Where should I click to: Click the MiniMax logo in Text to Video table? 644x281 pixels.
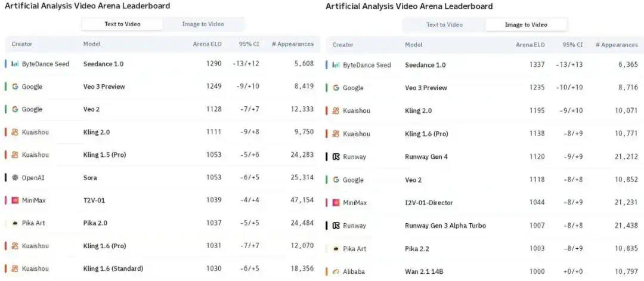point(15,200)
